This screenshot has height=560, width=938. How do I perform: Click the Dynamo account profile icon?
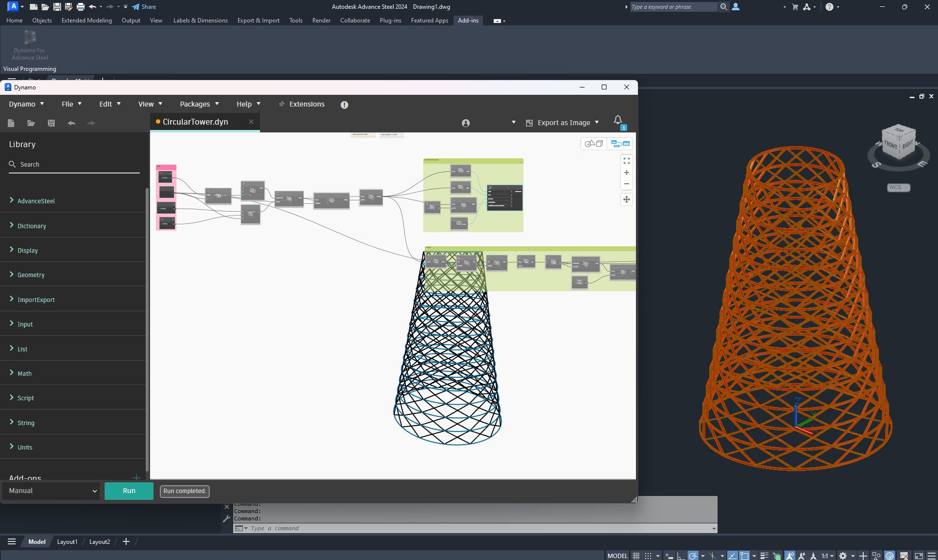[x=466, y=123]
